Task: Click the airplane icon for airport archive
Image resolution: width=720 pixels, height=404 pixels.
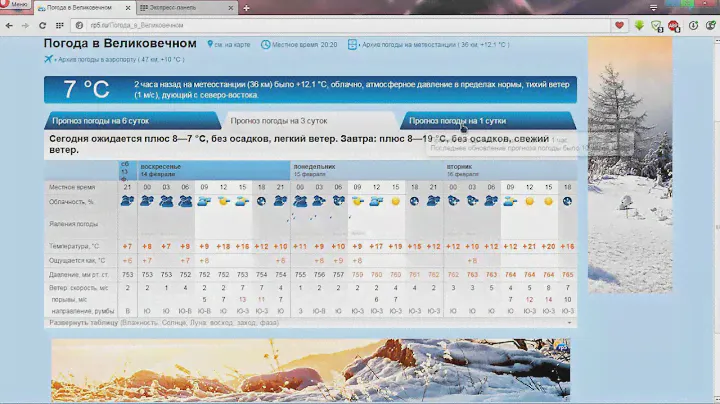Action: coord(48,59)
